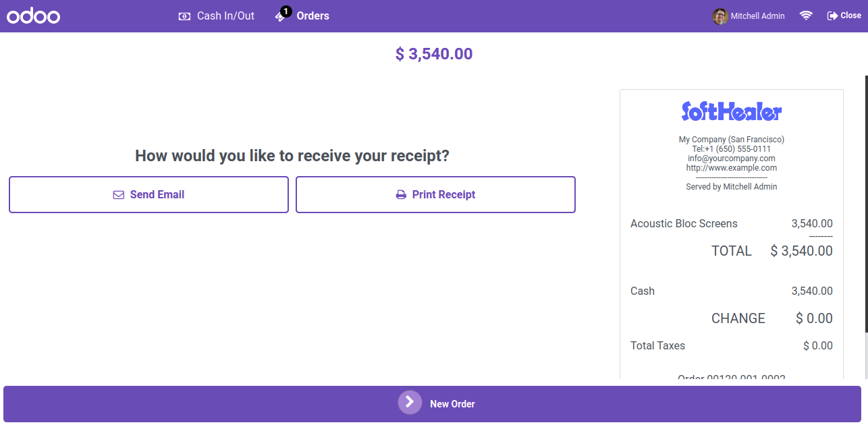Choose the Send Email button
This screenshot has height=429, width=868.
148,195
